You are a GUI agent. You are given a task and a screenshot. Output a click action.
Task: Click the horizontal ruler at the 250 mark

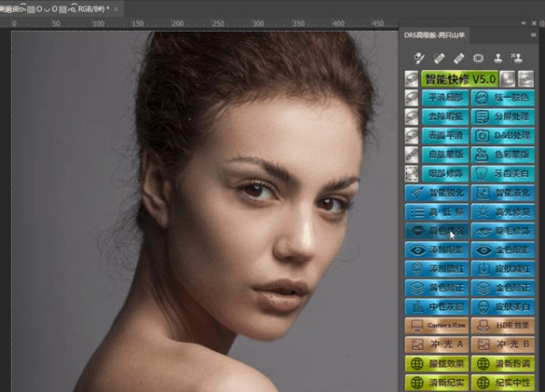218,24
